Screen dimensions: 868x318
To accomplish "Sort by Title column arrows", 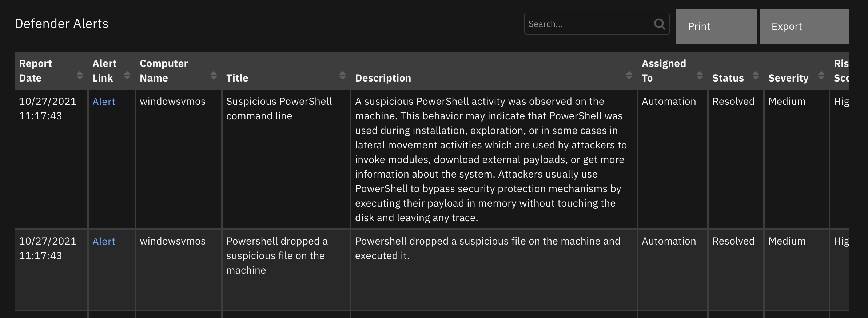I will click(x=342, y=75).
